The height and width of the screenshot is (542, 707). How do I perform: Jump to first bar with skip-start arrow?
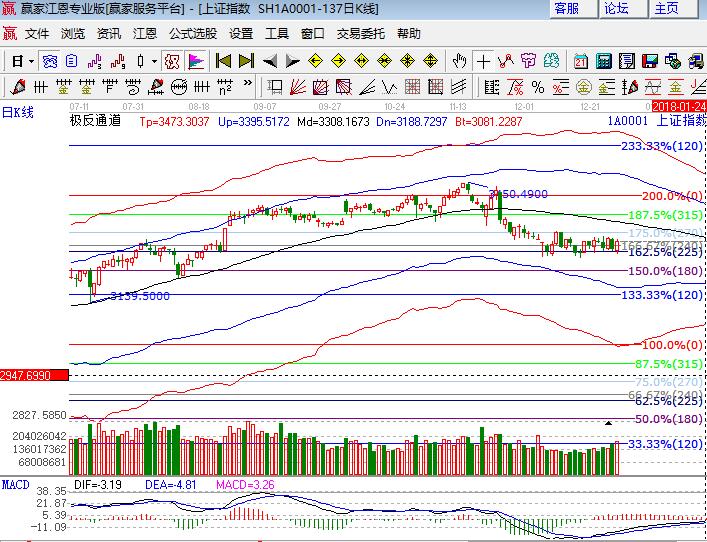[x=223, y=61]
